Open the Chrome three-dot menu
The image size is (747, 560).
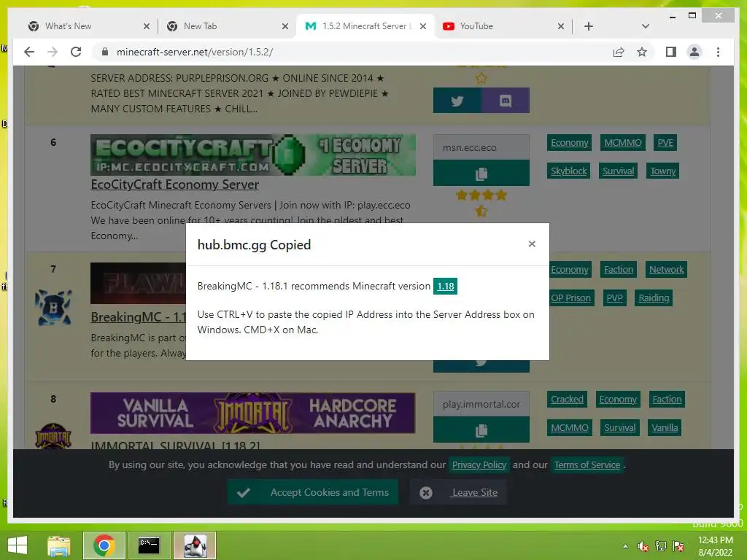point(718,52)
